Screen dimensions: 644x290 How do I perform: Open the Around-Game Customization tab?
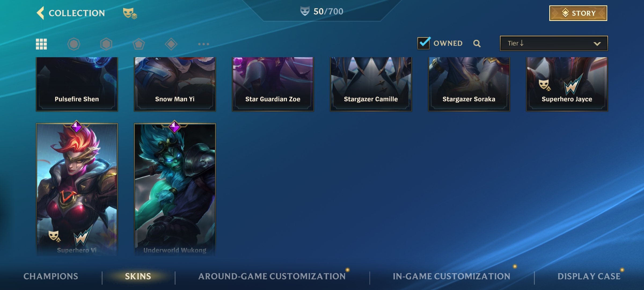[x=272, y=276]
